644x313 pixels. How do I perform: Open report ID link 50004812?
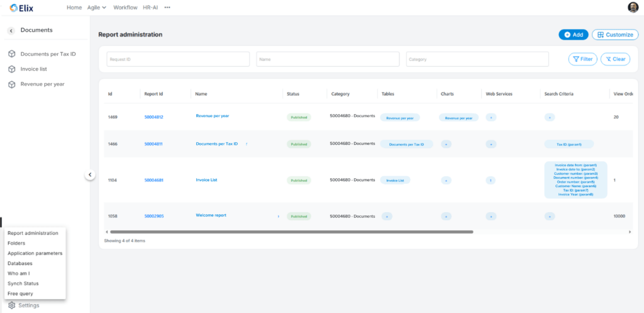pyautogui.click(x=153, y=117)
